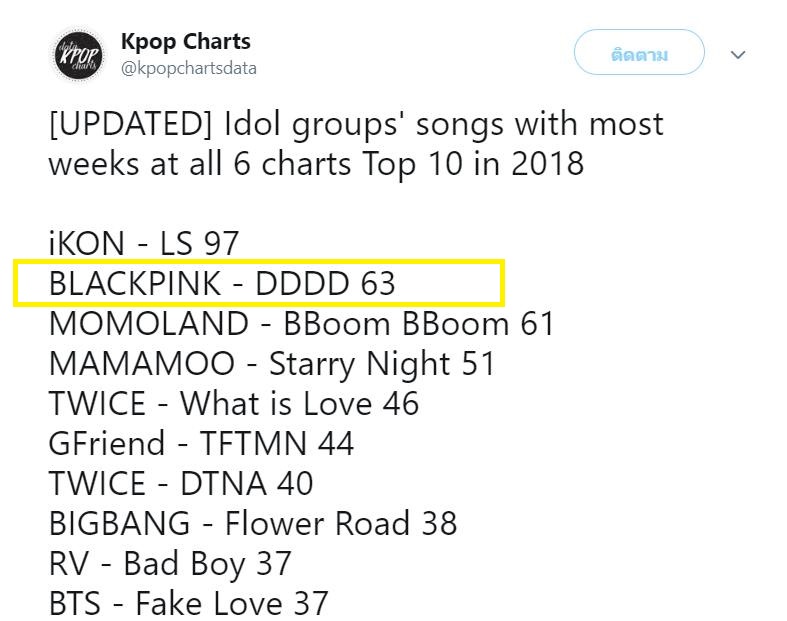Select the GFriend - TFTMN 44 line
The image size is (787, 621).
(201, 444)
